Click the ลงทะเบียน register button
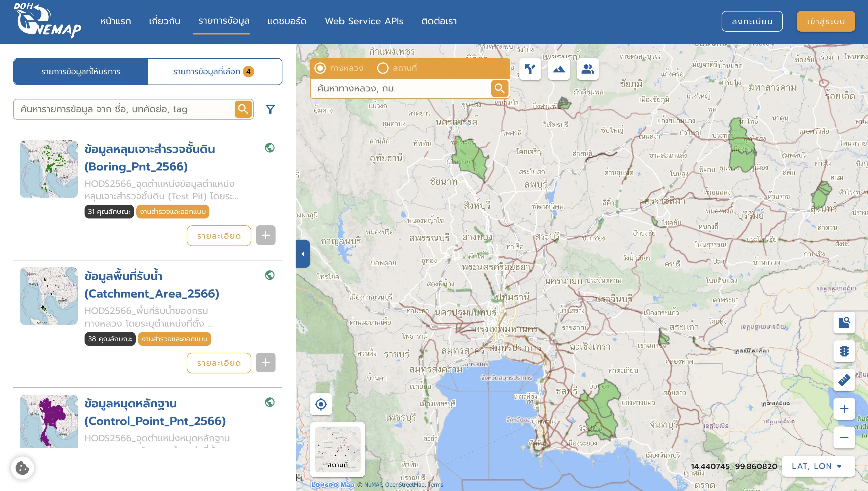The height and width of the screenshot is (491, 868). [x=752, y=21]
